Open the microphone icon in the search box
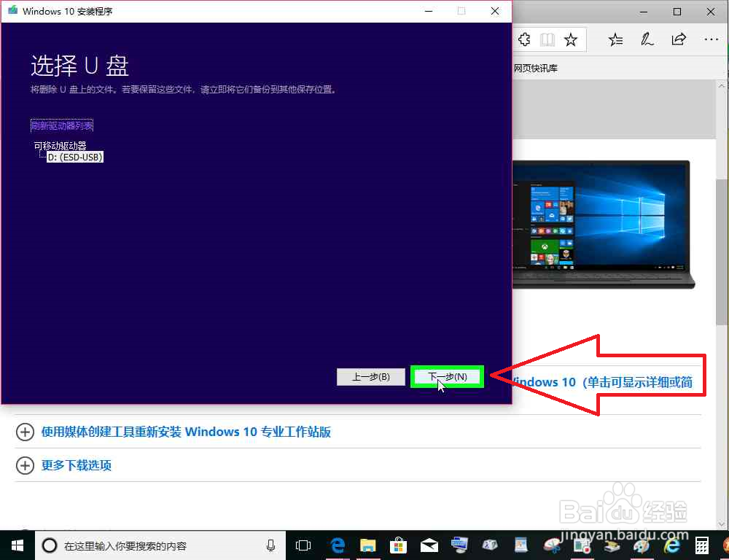 (x=270, y=545)
